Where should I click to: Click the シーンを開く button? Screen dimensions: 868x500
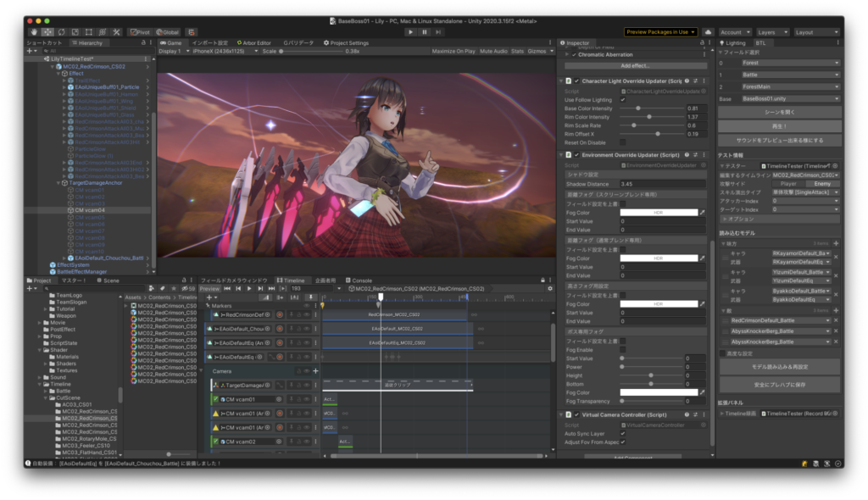[780, 112]
